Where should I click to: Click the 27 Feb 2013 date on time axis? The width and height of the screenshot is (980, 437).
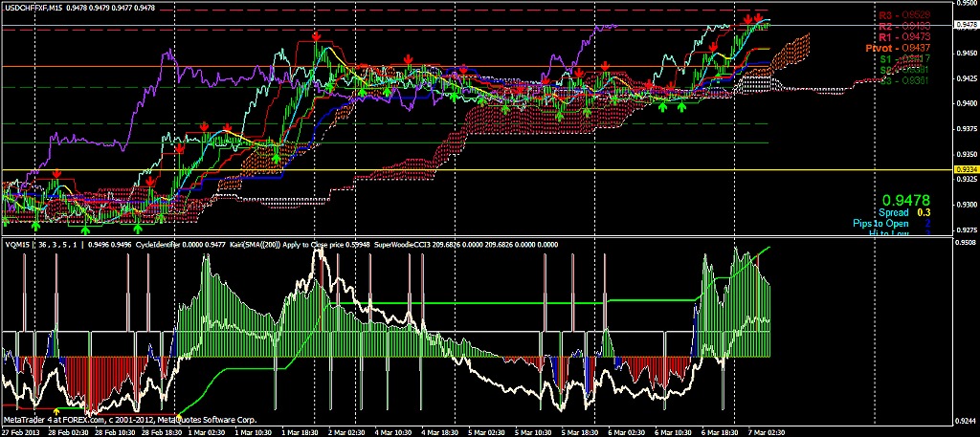point(21,431)
